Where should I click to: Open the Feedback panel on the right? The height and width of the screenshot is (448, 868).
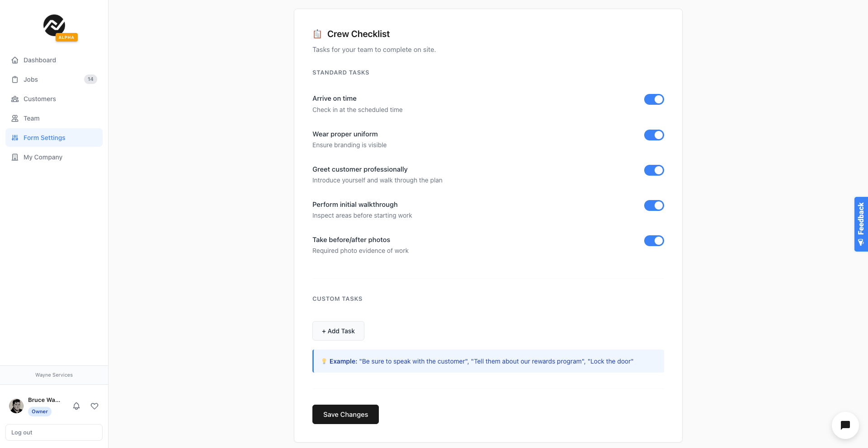click(861, 224)
